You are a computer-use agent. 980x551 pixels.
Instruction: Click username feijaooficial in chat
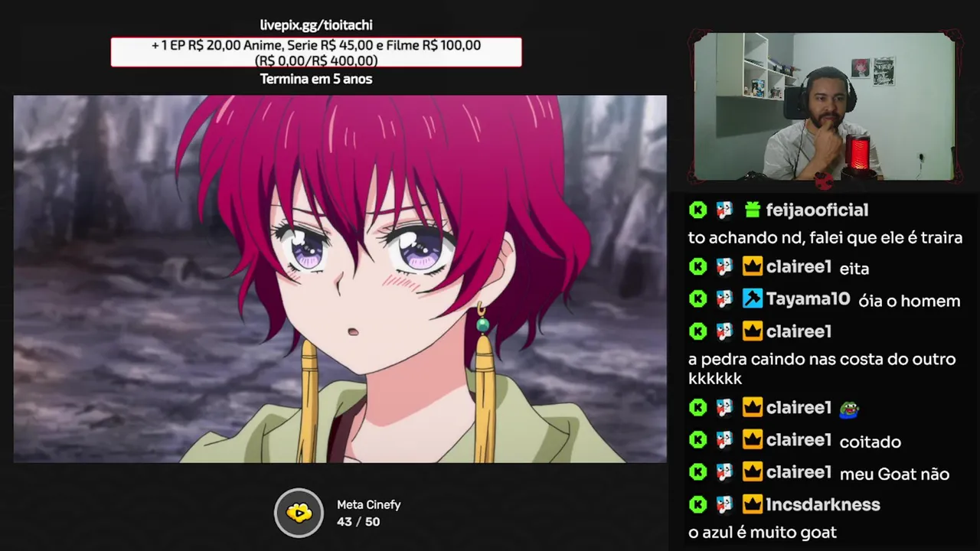pyautogui.click(x=817, y=210)
